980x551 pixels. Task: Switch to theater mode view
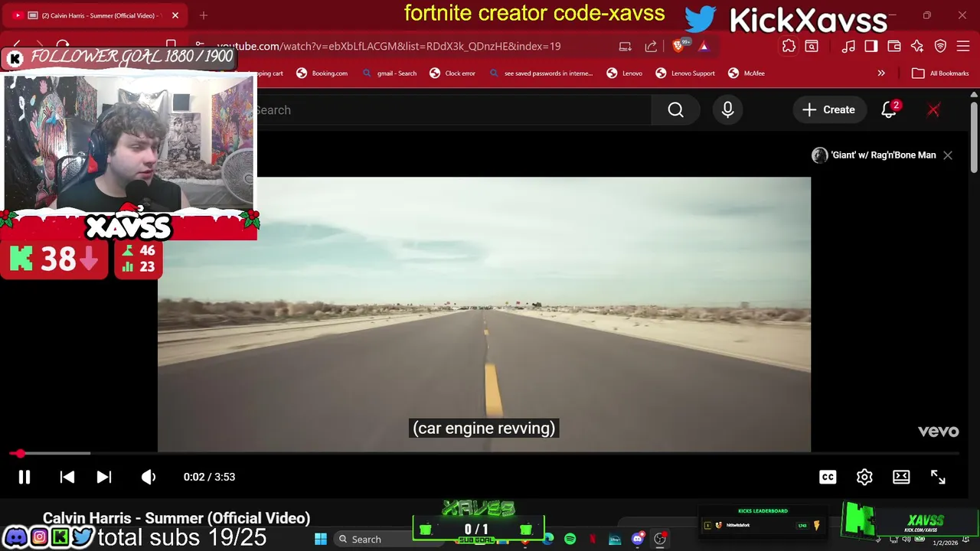click(901, 477)
